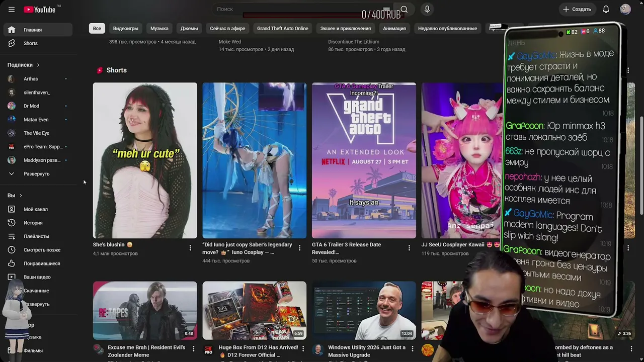Click the 4,1 млн просмотров view count
This screenshot has width=644, height=362.
click(x=115, y=253)
